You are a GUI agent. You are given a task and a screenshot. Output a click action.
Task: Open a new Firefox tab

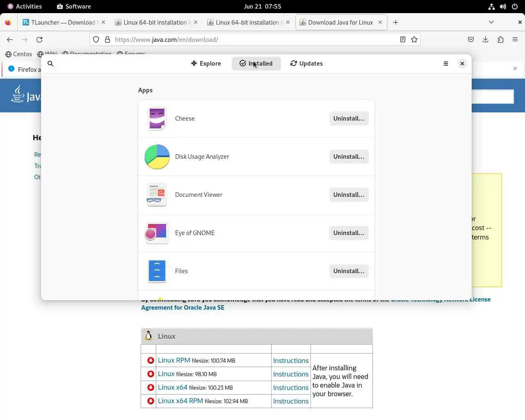pos(395,23)
